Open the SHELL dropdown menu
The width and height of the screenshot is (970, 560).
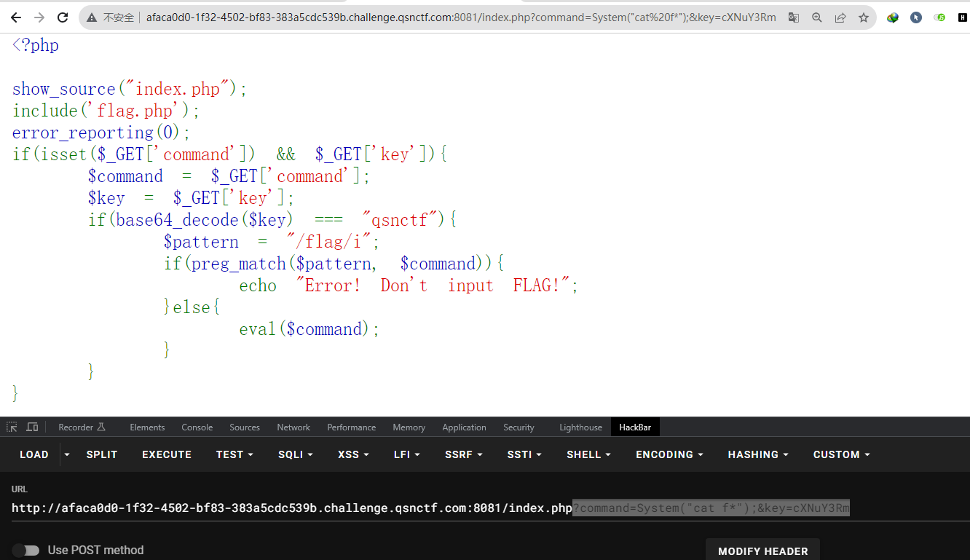click(x=588, y=454)
